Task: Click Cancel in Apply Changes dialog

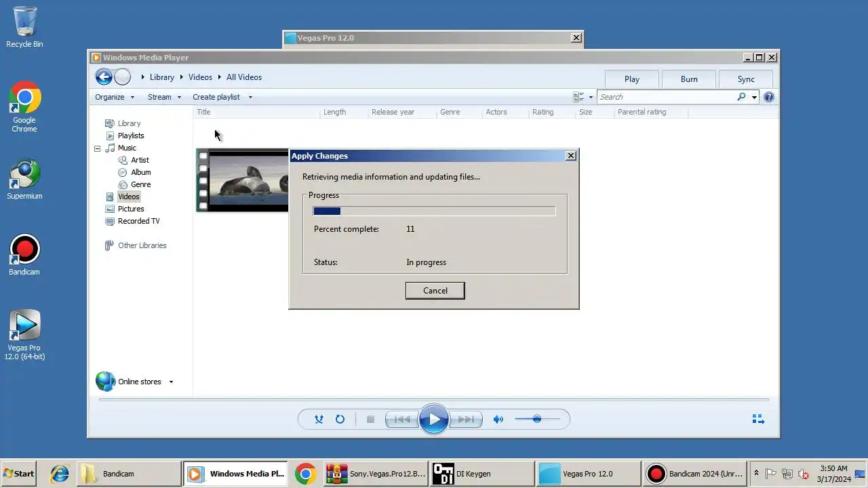Action: click(x=435, y=291)
